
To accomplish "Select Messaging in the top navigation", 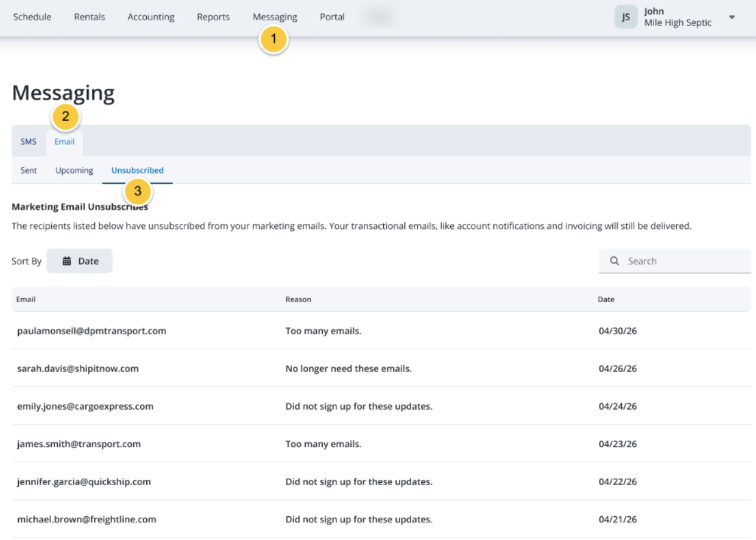I will 275,17.
